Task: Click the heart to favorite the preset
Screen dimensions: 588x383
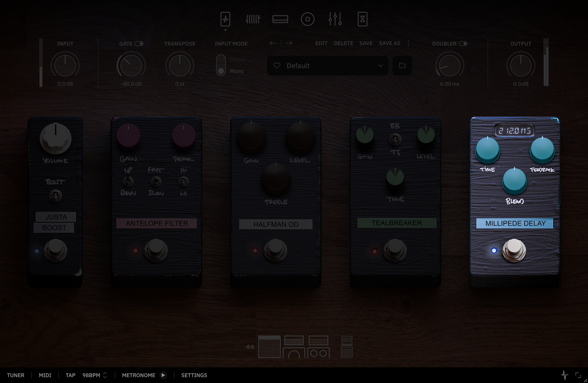Action: tap(277, 66)
